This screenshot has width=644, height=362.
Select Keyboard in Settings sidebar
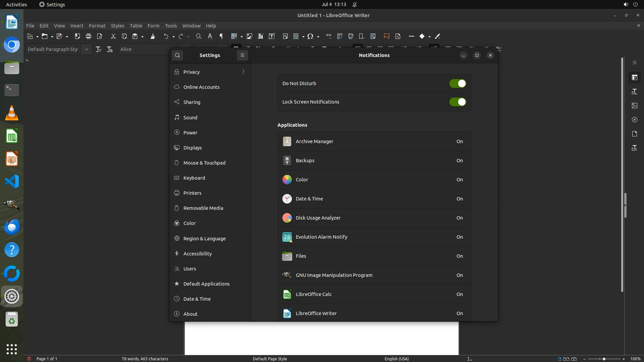194,178
